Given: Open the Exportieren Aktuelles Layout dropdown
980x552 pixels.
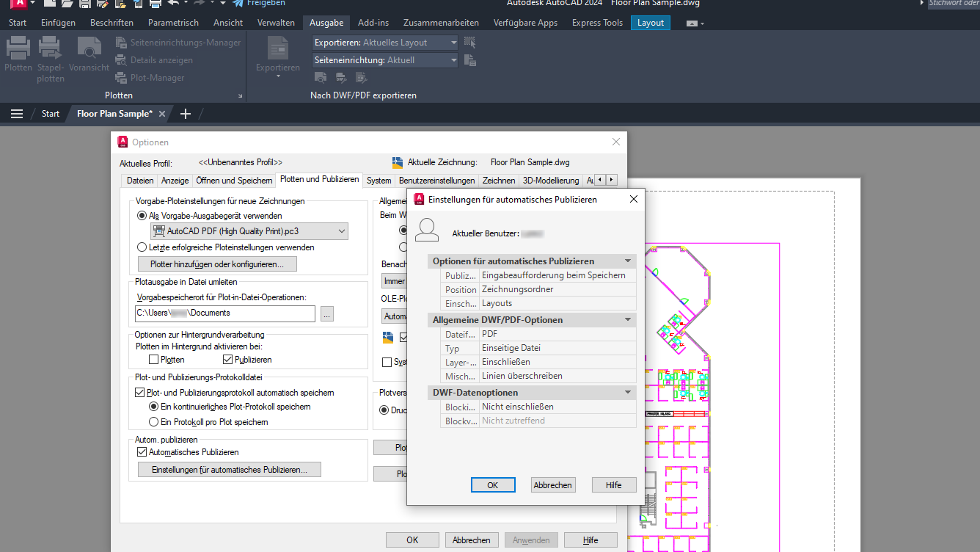Looking at the screenshot, I should coord(385,43).
